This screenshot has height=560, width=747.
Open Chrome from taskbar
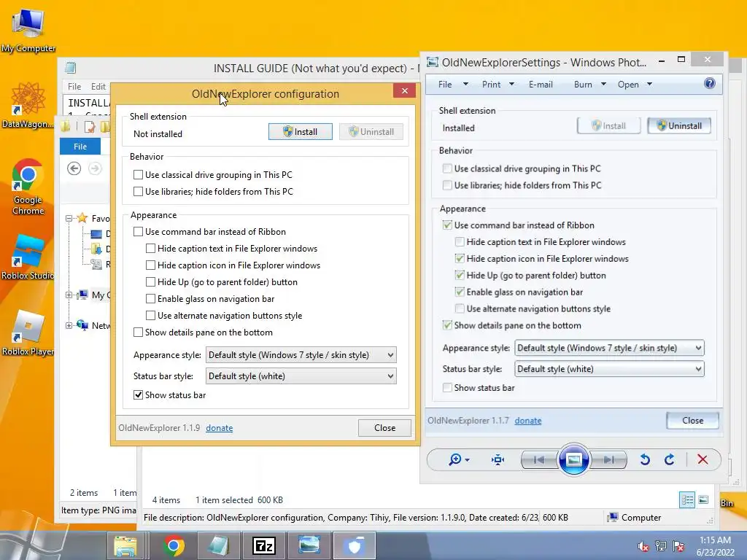[x=174, y=545]
